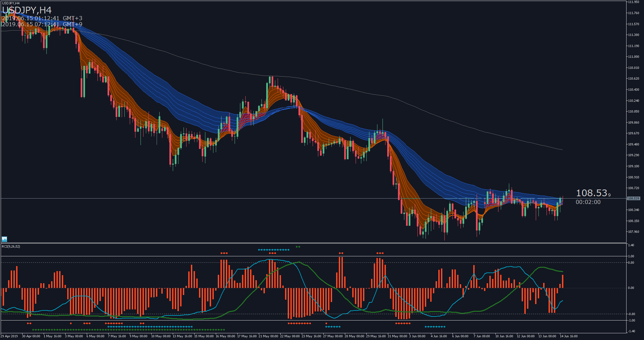Click the -1.00 RCI scale label
This screenshot has height=340, width=644.
pos(631,321)
